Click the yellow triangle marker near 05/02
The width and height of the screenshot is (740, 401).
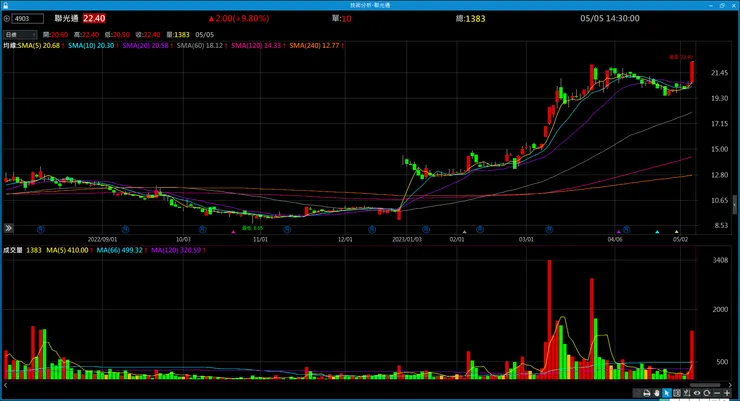click(x=676, y=232)
